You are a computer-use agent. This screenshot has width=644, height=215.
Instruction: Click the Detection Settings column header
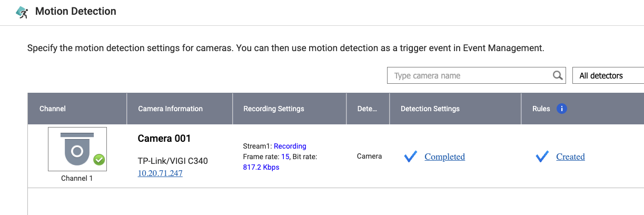[x=430, y=109]
